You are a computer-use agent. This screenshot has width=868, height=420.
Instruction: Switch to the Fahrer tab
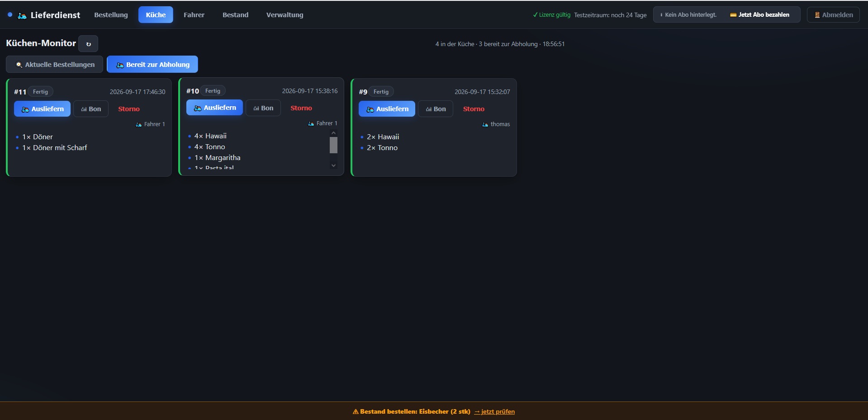click(194, 15)
